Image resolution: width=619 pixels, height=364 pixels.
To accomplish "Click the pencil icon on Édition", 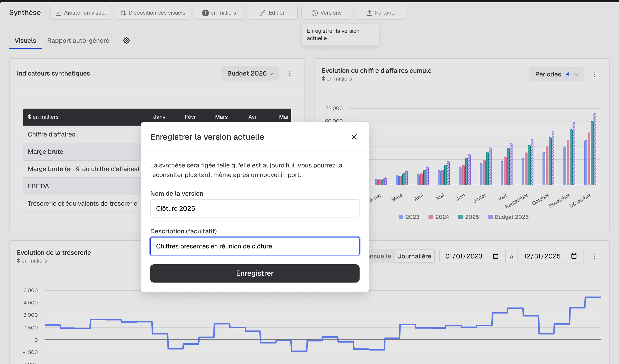I will pyautogui.click(x=263, y=13).
